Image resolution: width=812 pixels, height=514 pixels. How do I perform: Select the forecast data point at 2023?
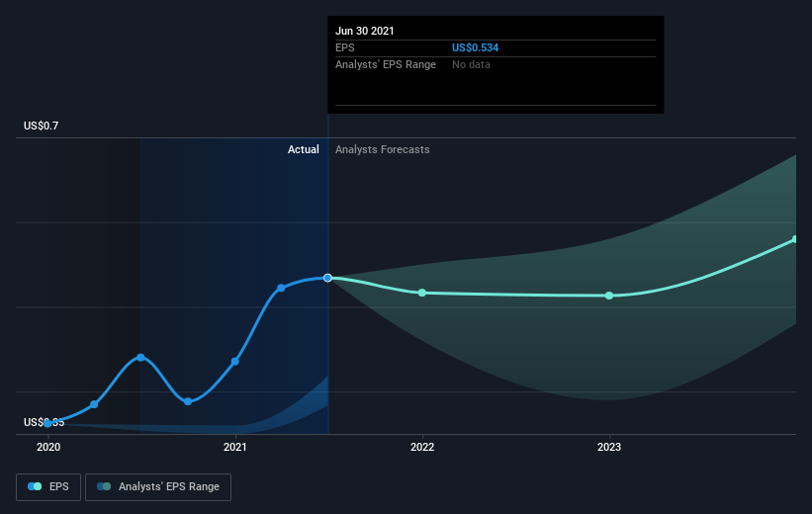pyautogui.click(x=609, y=296)
